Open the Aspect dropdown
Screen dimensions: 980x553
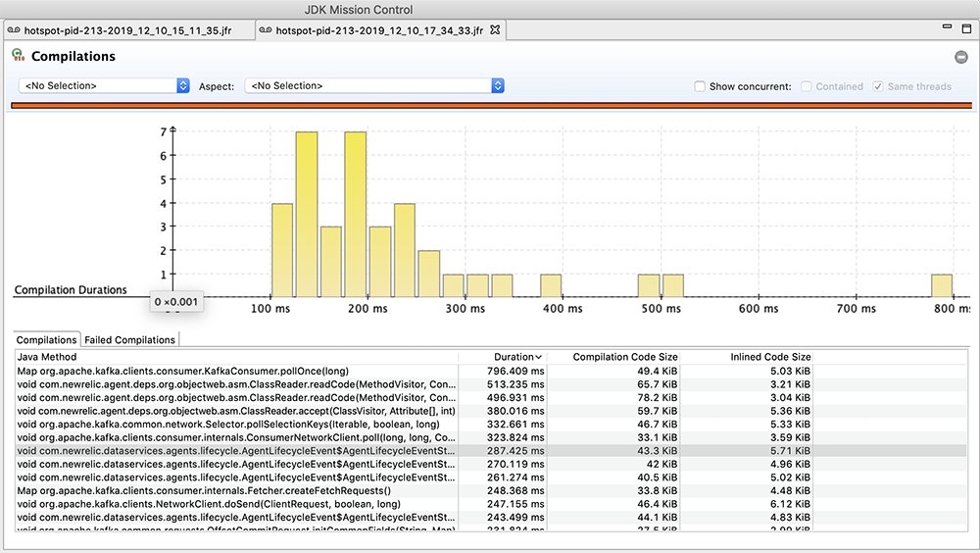tap(373, 86)
